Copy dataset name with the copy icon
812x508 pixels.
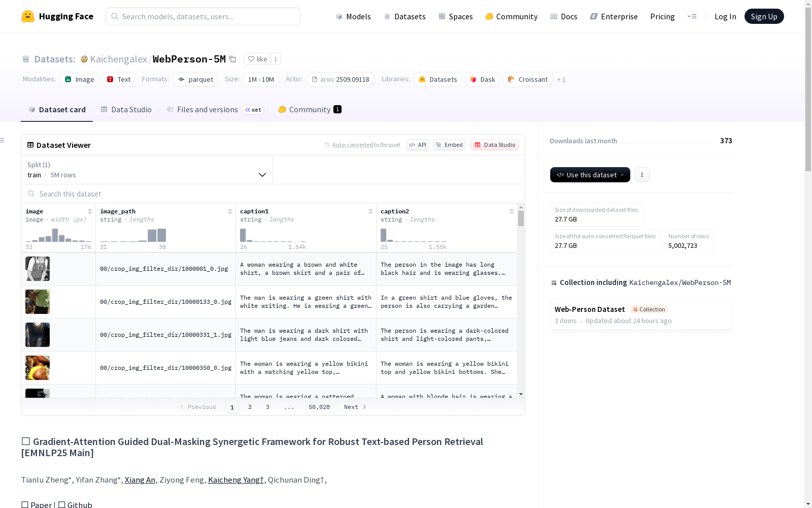coord(232,59)
